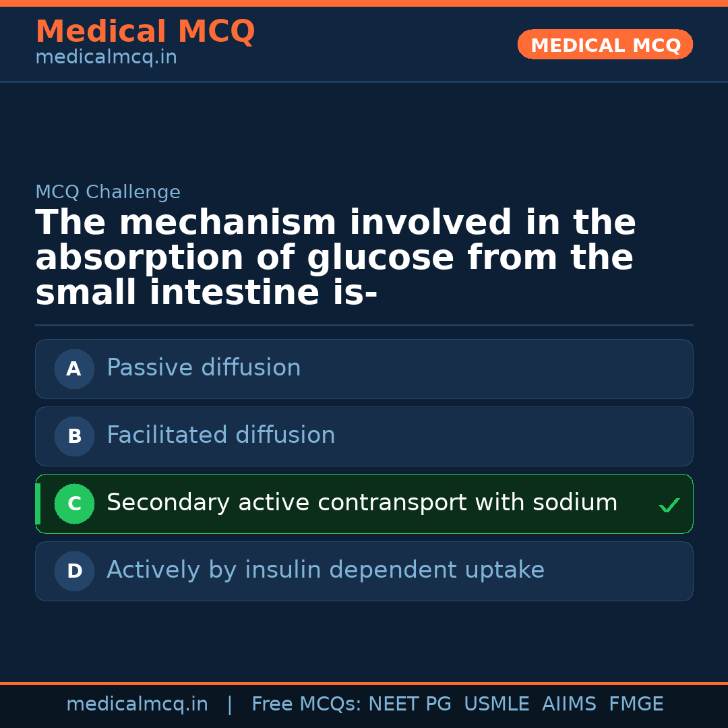
Task: Click the orange MEDICAL MCQ badge
Action: [x=605, y=44]
